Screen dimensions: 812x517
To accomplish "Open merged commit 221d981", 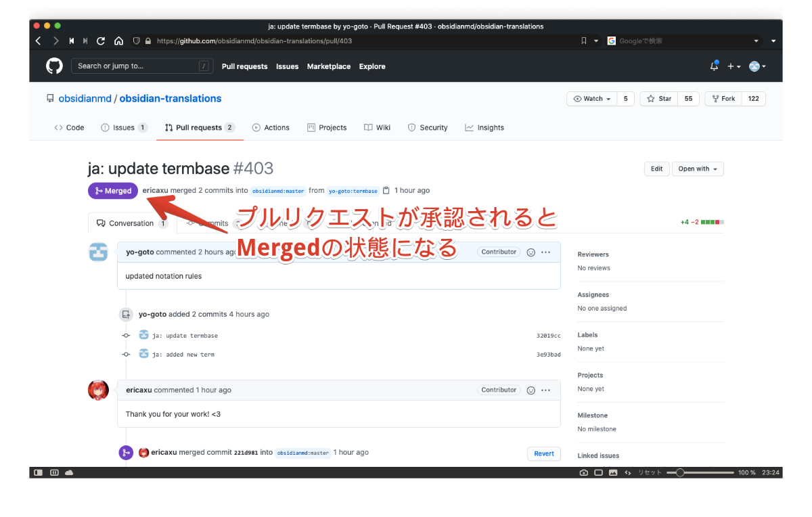I will 246,453.
